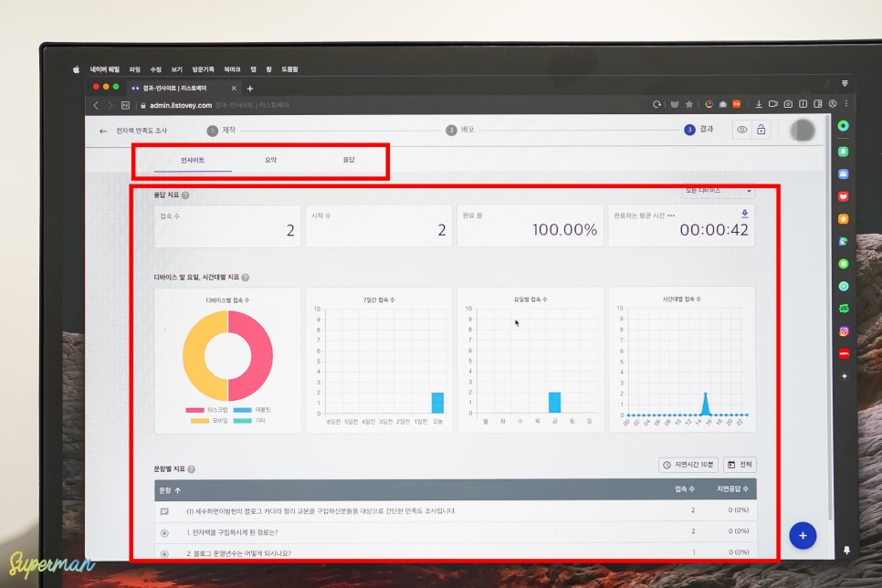This screenshot has width=882, height=588.
Task: Click the peak in 시간대별 접속 수 chart
Action: tap(706, 395)
